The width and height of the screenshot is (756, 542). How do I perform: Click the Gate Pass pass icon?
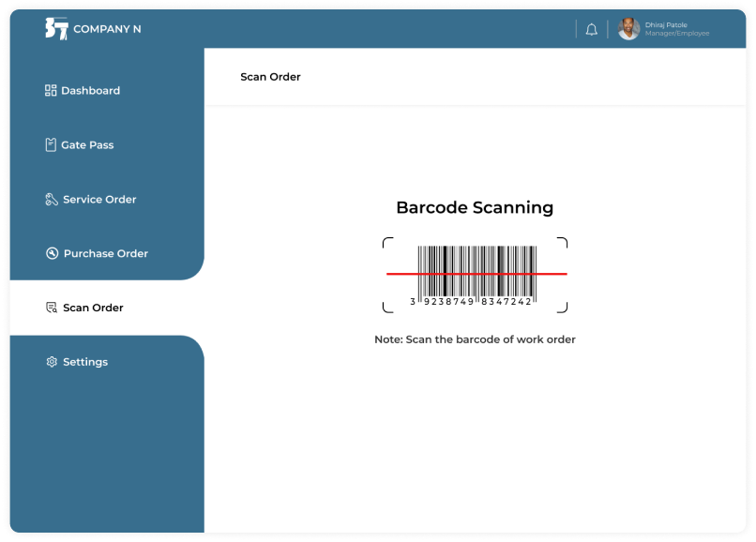pyautogui.click(x=49, y=144)
